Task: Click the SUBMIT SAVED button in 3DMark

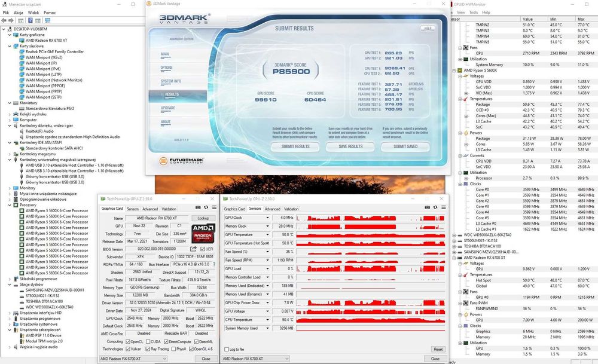Action: coord(405,146)
